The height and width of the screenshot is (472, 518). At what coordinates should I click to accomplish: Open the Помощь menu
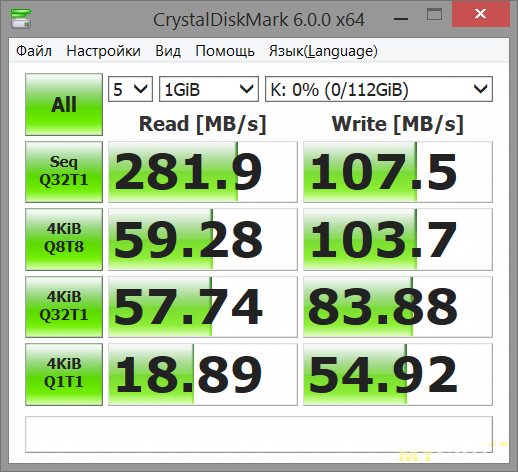click(x=225, y=51)
